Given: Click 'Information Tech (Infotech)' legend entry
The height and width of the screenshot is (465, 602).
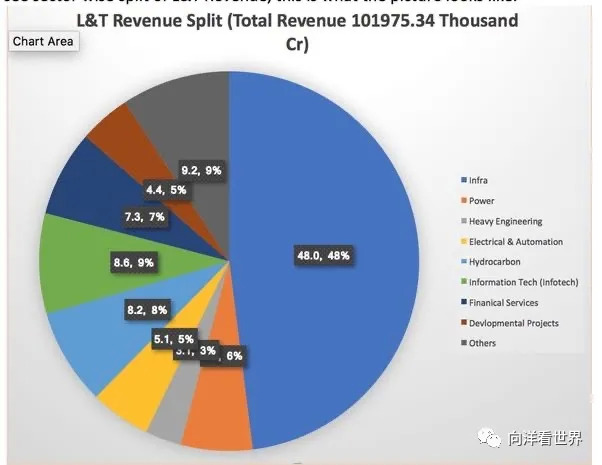Looking at the screenshot, I should [x=523, y=282].
